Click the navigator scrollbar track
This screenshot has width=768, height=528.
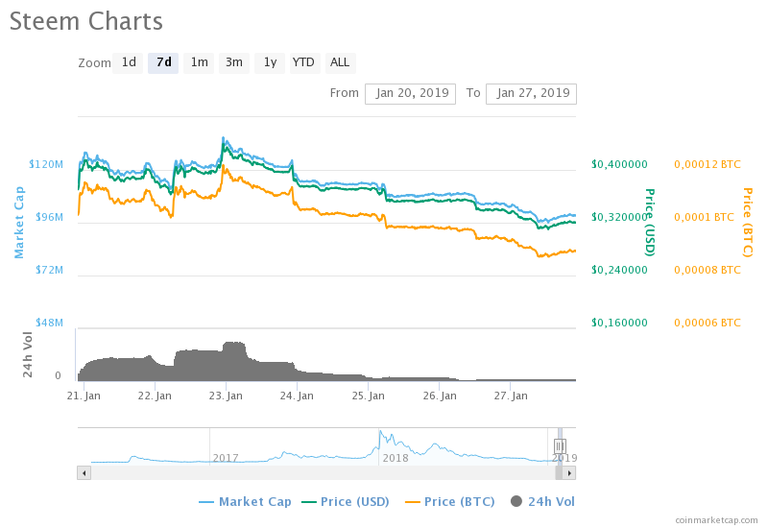[323, 473]
